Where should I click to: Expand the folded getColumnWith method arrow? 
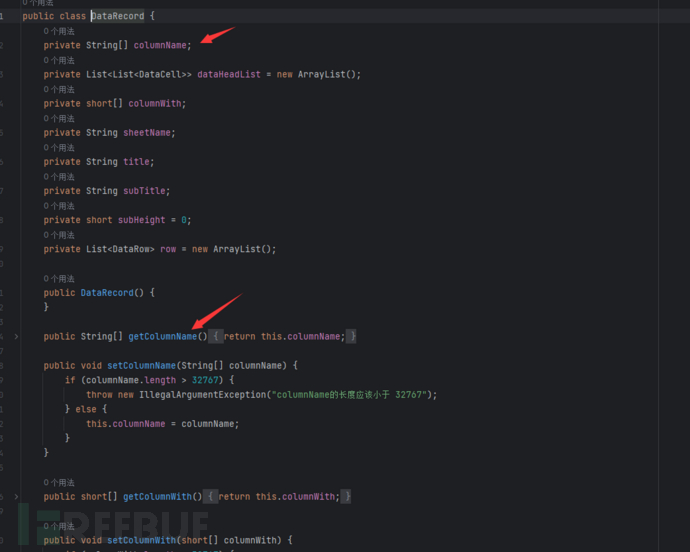tap(16, 497)
